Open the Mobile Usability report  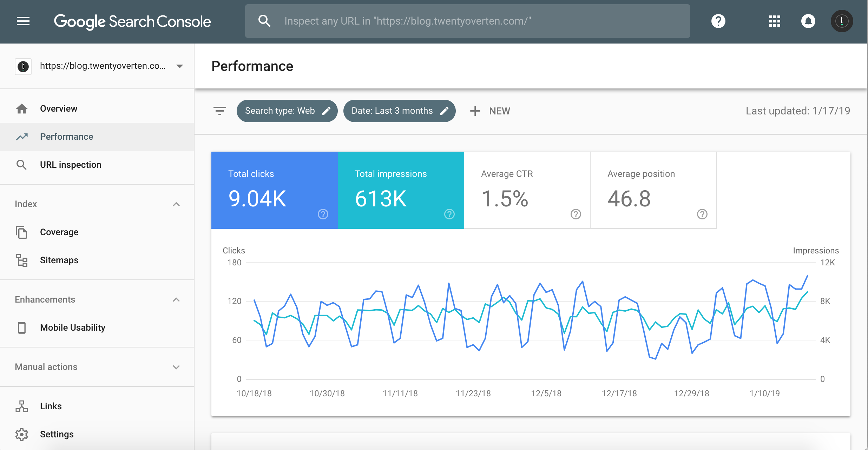coord(72,327)
